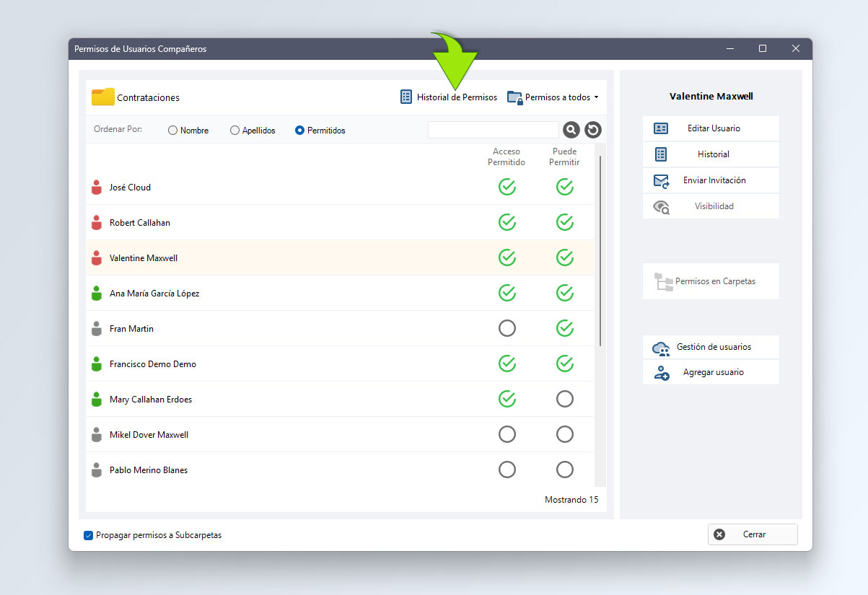Expand Permisos a todos dropdown

554,97
